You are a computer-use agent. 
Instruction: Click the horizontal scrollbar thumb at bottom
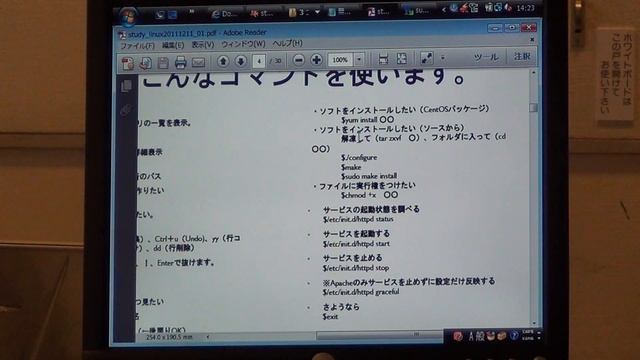(380, 335)
